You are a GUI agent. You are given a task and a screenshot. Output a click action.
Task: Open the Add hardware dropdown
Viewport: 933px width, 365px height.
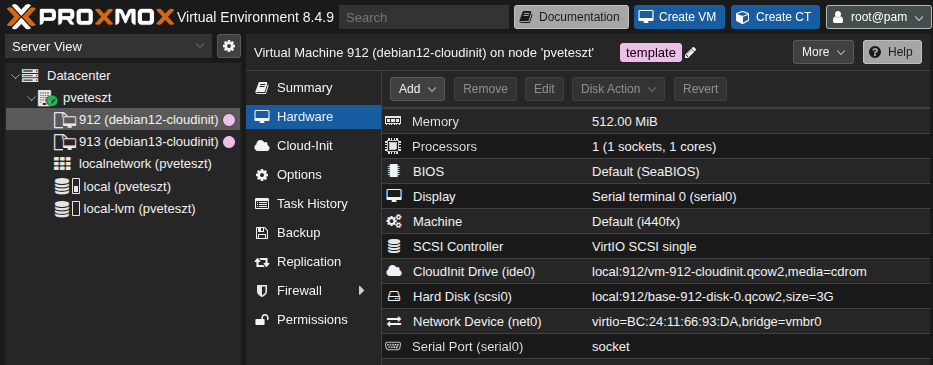[x=418, y=89]
